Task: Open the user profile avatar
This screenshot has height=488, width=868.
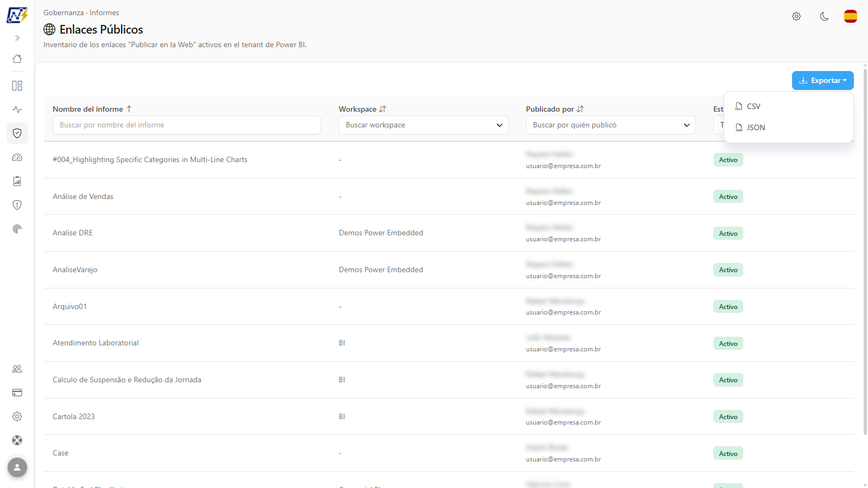Action: pyautogui.click(x=17, y=467)
